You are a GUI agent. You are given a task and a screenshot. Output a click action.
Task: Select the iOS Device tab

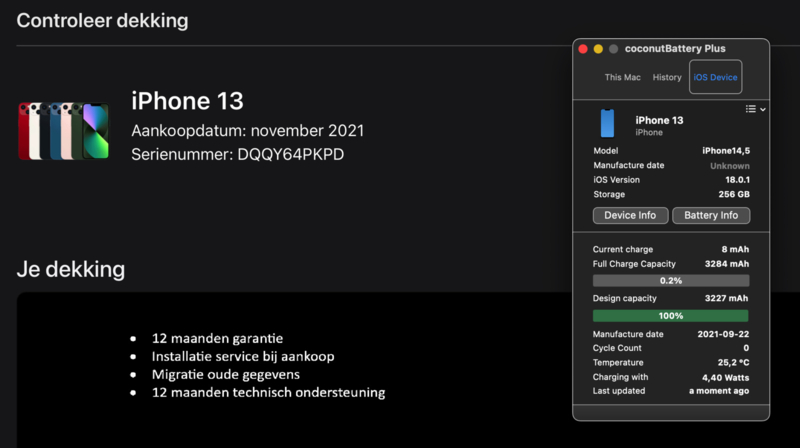[715, 77]
